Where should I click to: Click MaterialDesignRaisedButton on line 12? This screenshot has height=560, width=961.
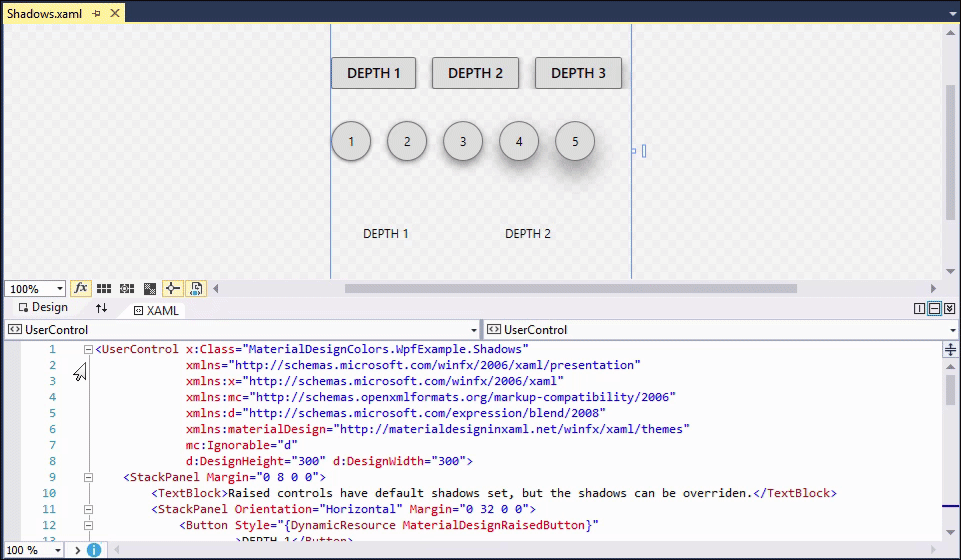(494, 525)
